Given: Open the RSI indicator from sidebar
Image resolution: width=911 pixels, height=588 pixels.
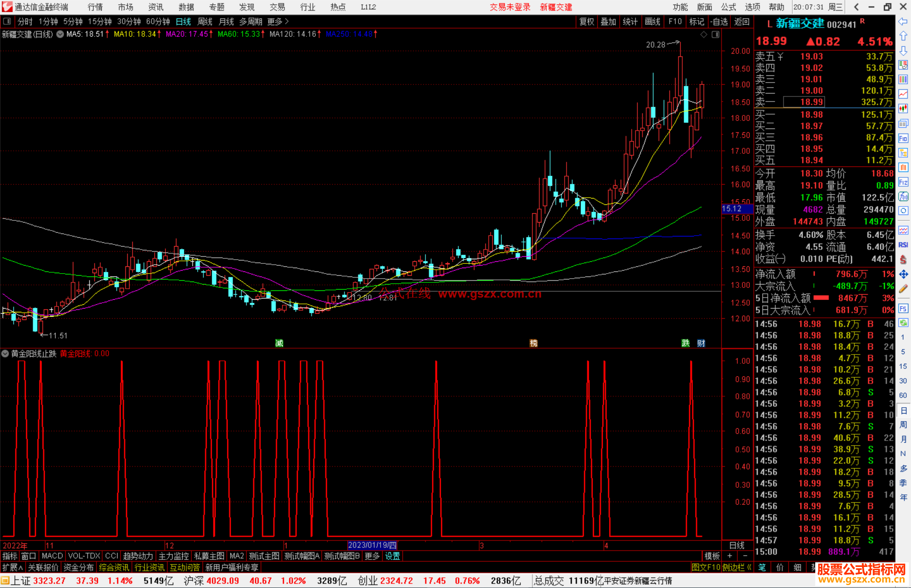Looking at the screenshot, I should (x=903, y=245).
